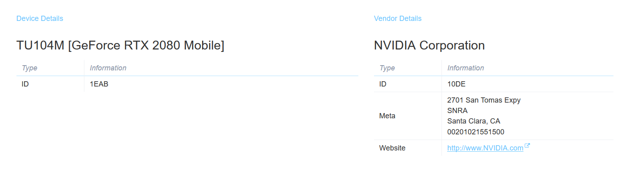Click the Type column header in vendor table
Viewport: 644px width, 173px height.
387,68
